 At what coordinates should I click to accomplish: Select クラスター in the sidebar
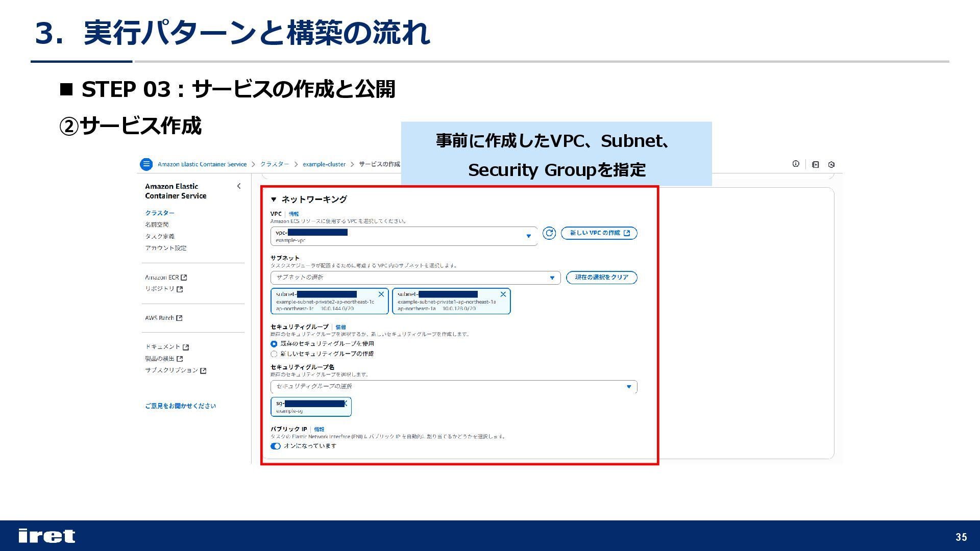160,213
